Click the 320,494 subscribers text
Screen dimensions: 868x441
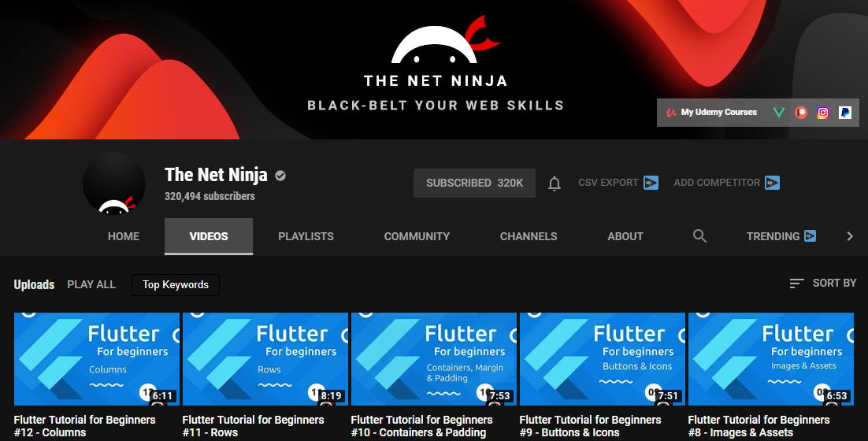click(210, 196)
